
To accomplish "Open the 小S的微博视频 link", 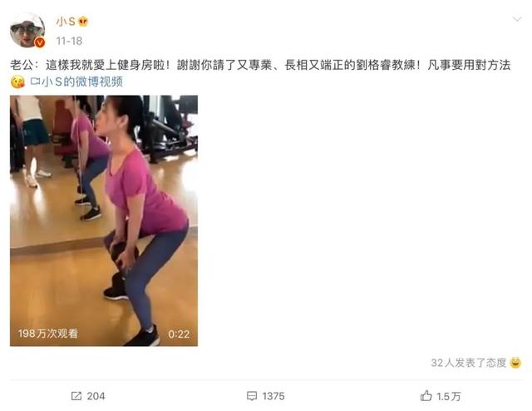I will tap(82, 82).
